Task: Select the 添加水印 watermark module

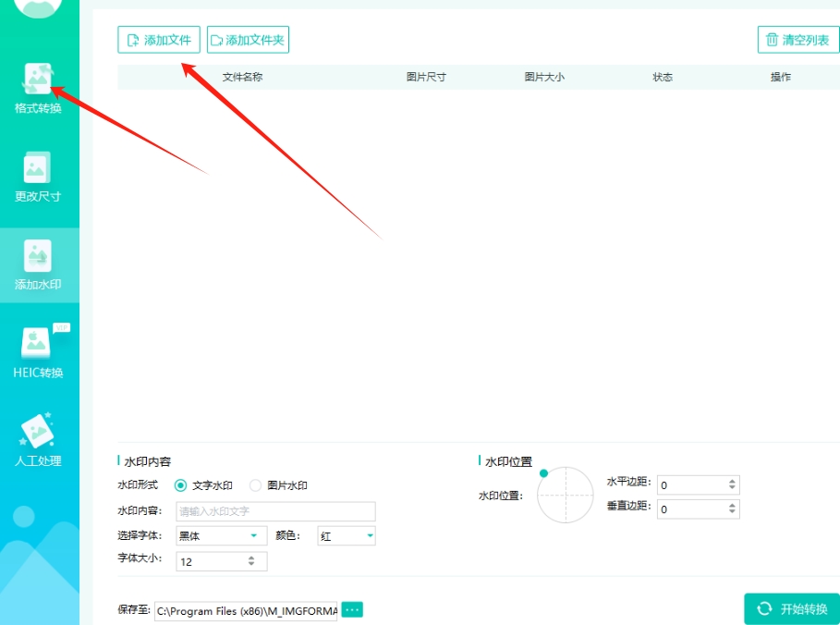Action: click(x=40, y=264)
